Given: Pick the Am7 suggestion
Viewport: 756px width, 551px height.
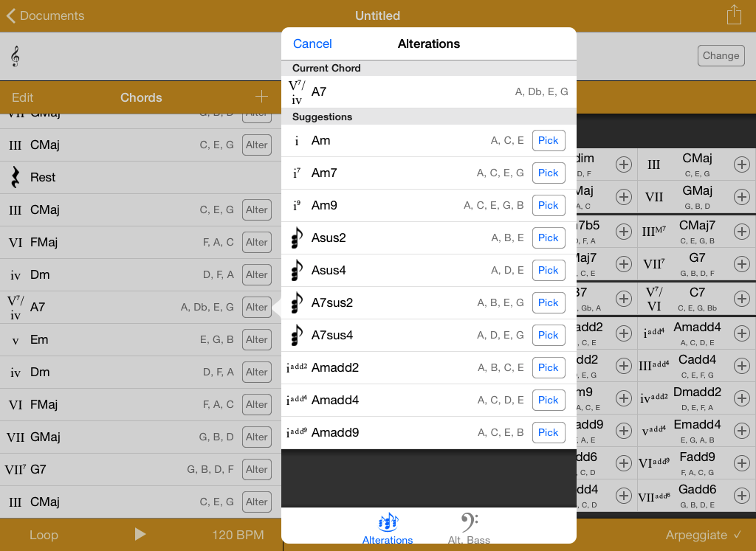Looking at the screenshot, I should [548, 173].
